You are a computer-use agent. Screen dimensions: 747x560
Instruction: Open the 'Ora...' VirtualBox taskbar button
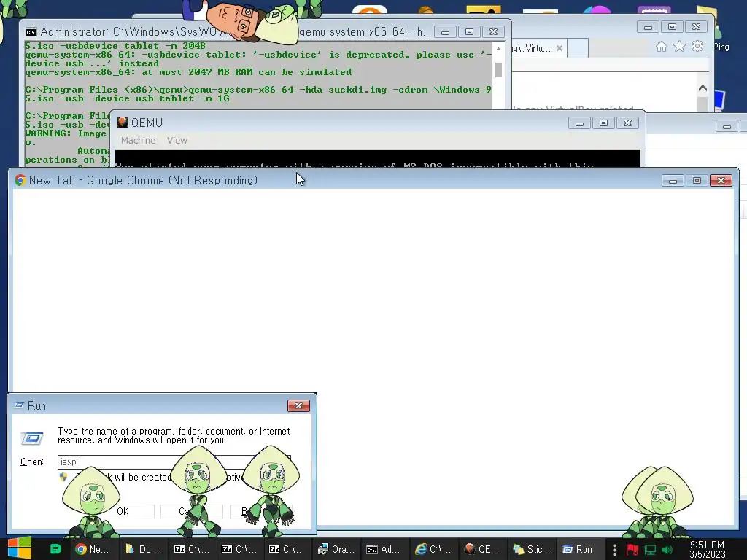click(x=337, y=549)
